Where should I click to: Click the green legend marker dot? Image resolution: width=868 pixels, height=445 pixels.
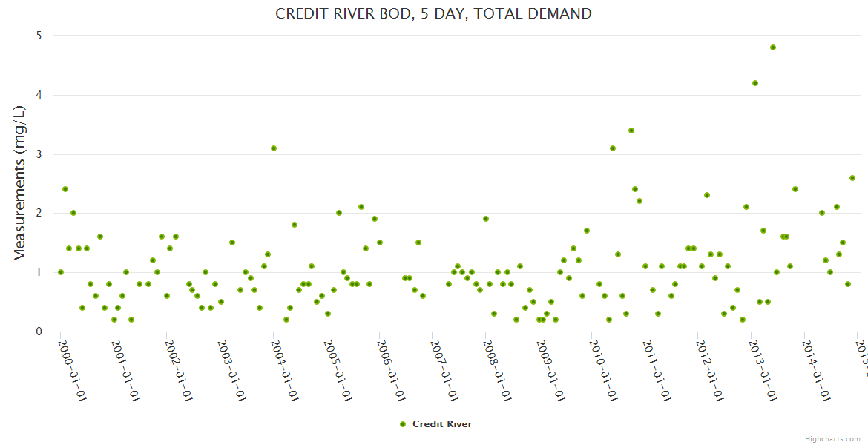coord(403,424)
